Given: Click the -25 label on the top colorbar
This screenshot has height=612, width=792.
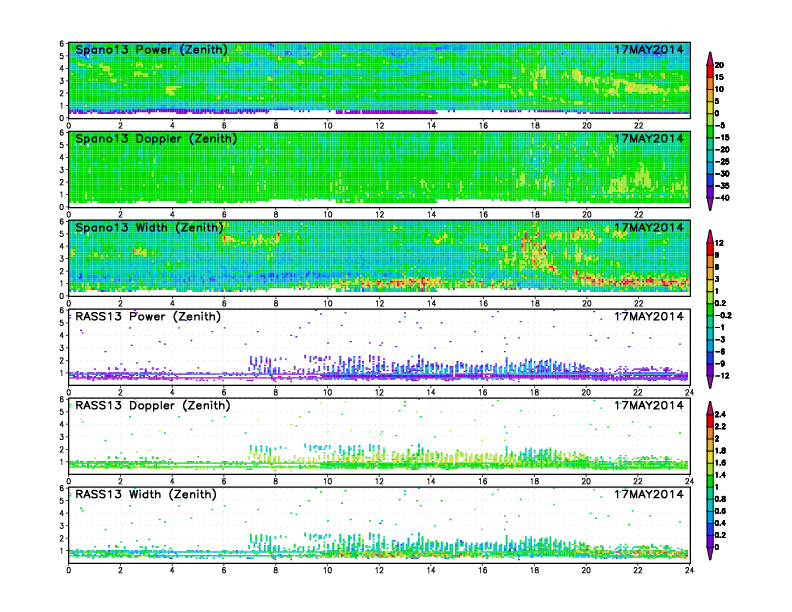Looking at the screenshot, I should tap(722, 162).
